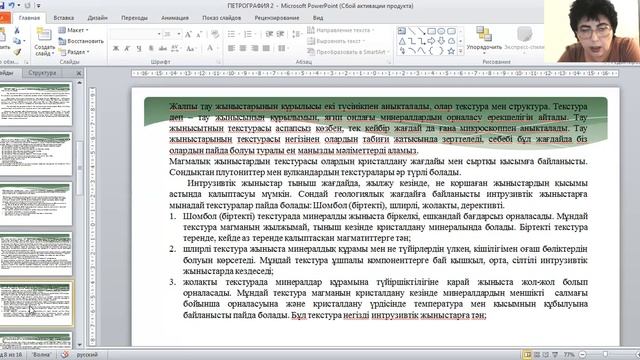Open the Раздел section dropdown
This screenshot has height=360, width=640.
74,52
